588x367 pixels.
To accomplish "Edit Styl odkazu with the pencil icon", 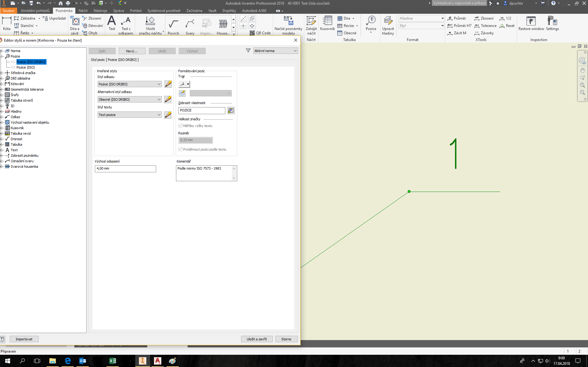I will (168, 84).
